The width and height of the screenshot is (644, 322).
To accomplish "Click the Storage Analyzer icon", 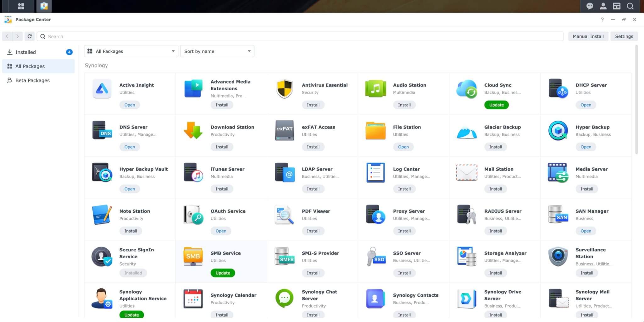I will [x=467, y=256].
